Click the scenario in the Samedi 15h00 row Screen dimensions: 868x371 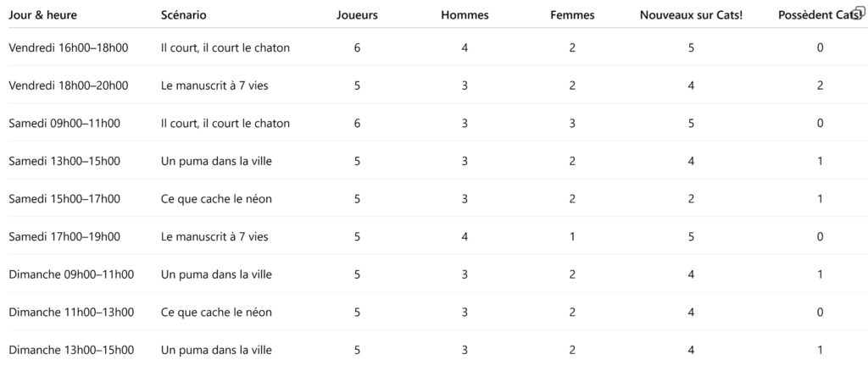[216, 199]
